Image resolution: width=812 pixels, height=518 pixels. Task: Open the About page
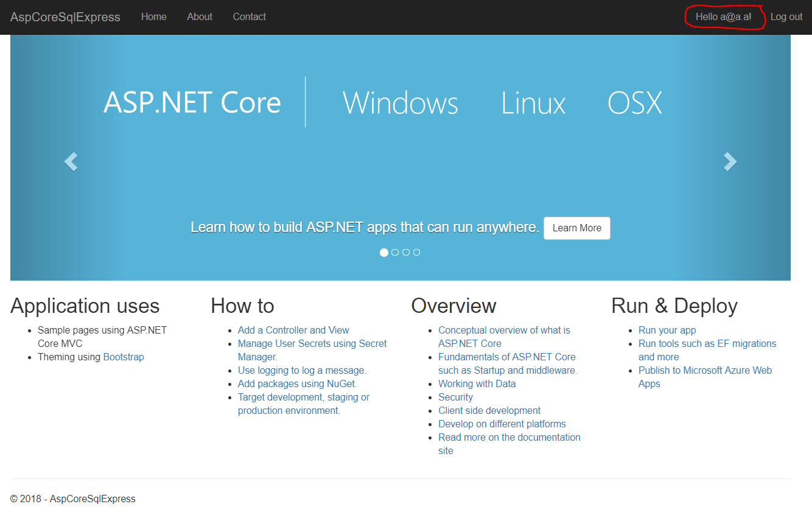click(x=199, y=16)
